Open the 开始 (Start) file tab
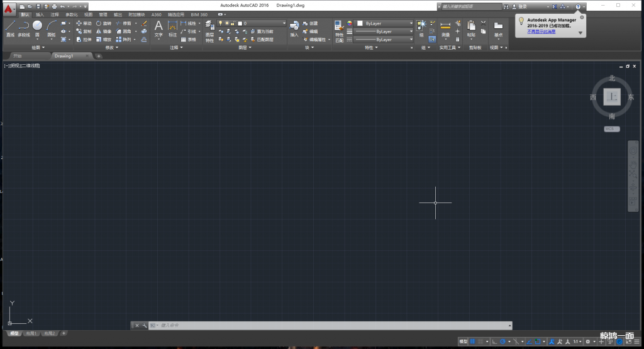Screen dimensions: 644x349 [x=17, y=56]
